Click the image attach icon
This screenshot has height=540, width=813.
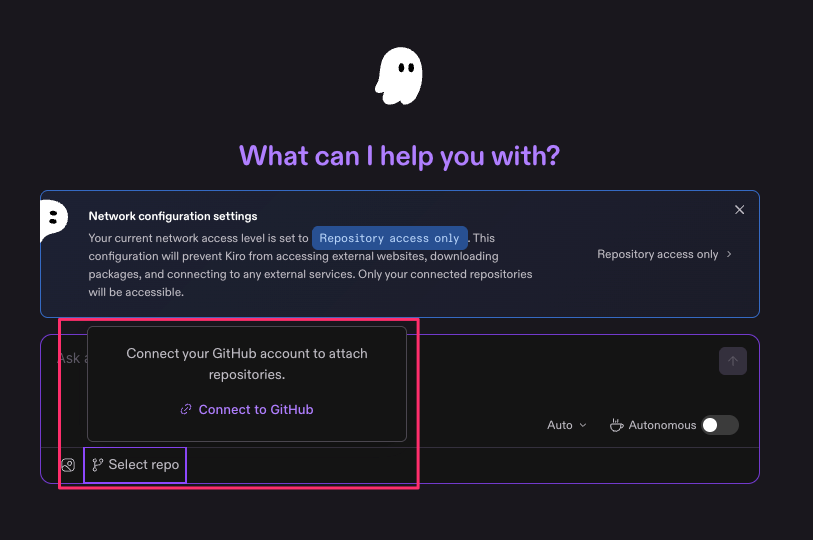pos(68,465)
